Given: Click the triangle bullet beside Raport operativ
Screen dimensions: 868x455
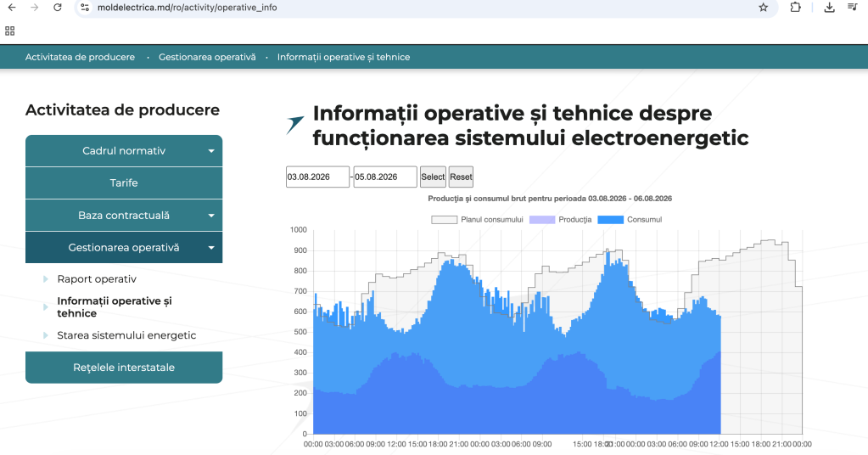Looking at the screenshot, I should click(x=45, y=279).
